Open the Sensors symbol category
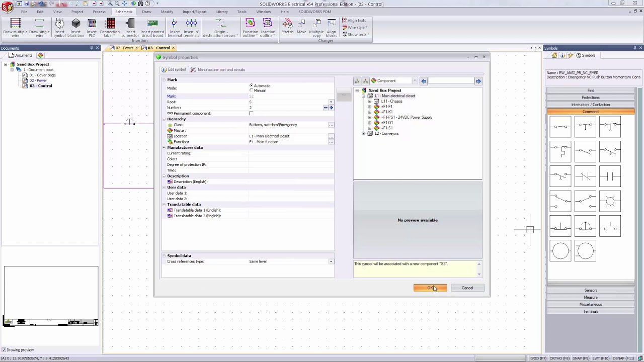The image size is (644, 362). (591, 290)
